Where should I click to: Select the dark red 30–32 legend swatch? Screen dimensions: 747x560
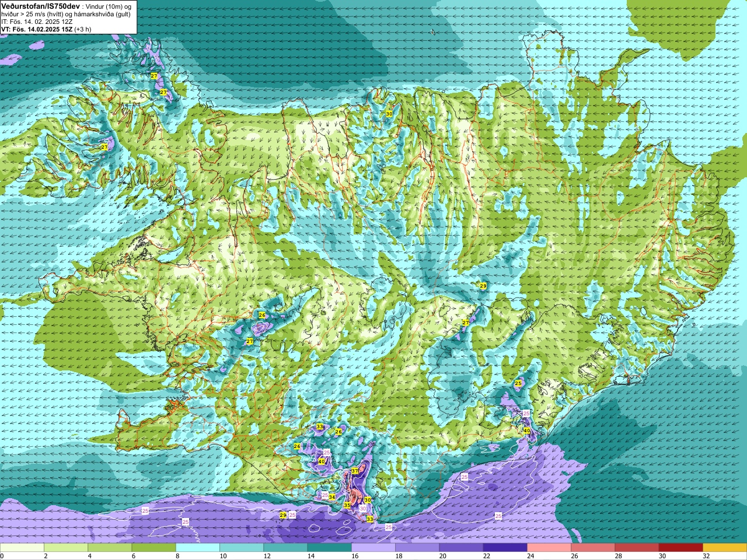coord(681,548)
